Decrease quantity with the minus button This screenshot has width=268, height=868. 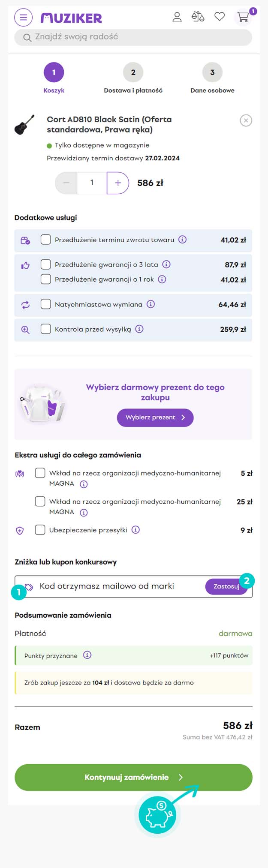[66, 183]
